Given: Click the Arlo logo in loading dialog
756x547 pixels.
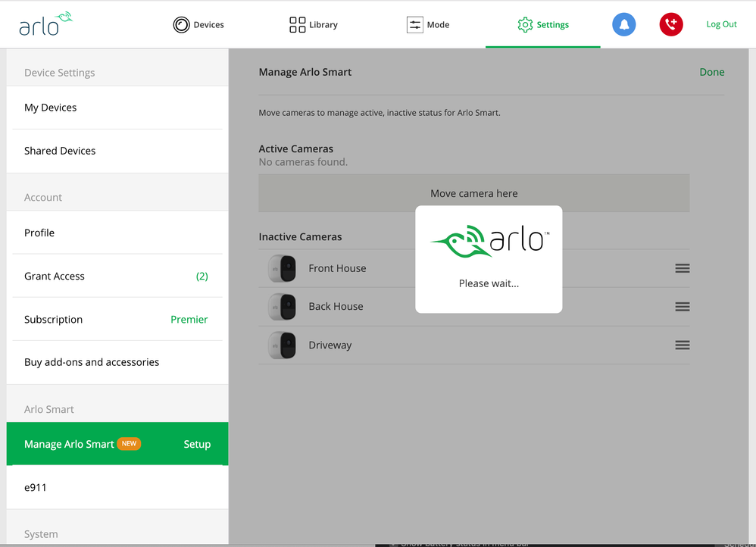Looking at the screenshot, I should click(489, 241).
